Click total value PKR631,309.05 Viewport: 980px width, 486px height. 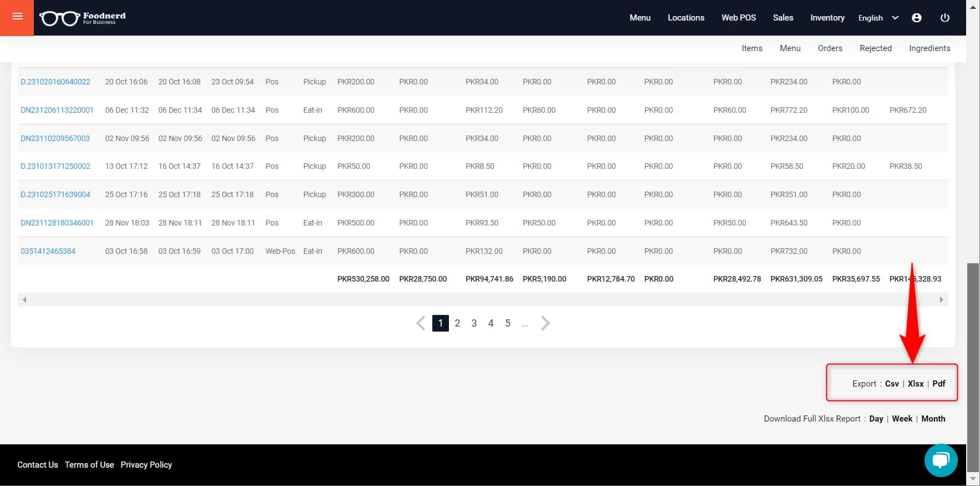796,279
